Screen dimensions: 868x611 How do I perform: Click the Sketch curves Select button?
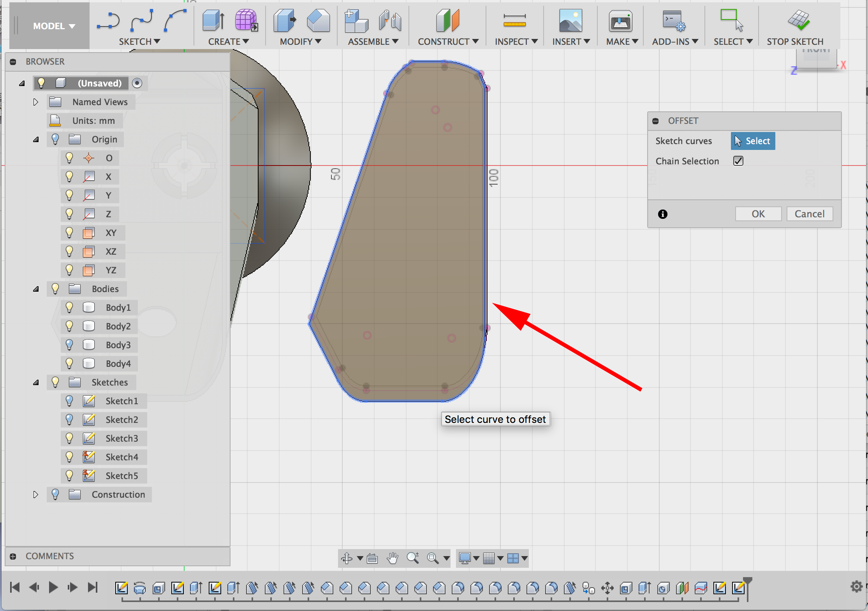(x=753, y=141)
